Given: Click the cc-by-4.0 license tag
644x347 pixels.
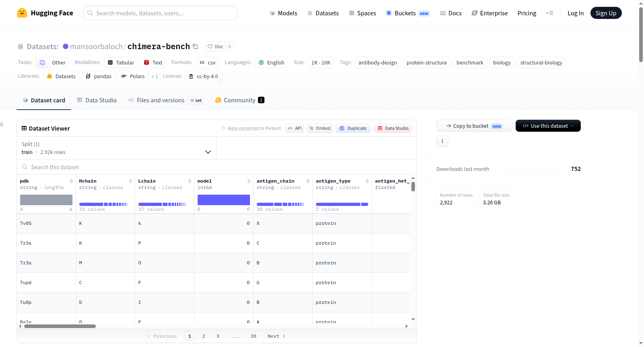Looking at the screenshot, I should (x=204, y=76).
